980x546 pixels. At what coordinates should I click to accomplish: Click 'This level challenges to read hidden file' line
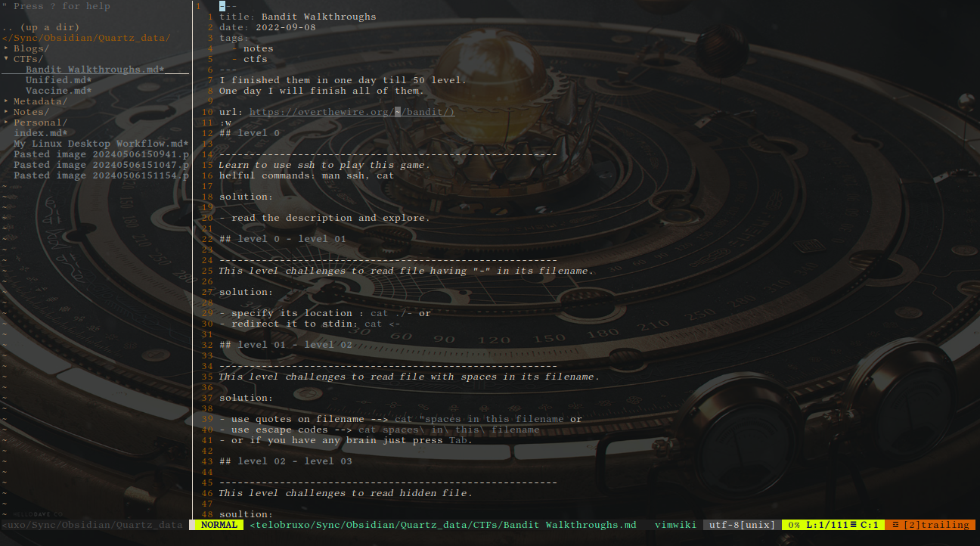pyautogui.click(x=346, y=493)
